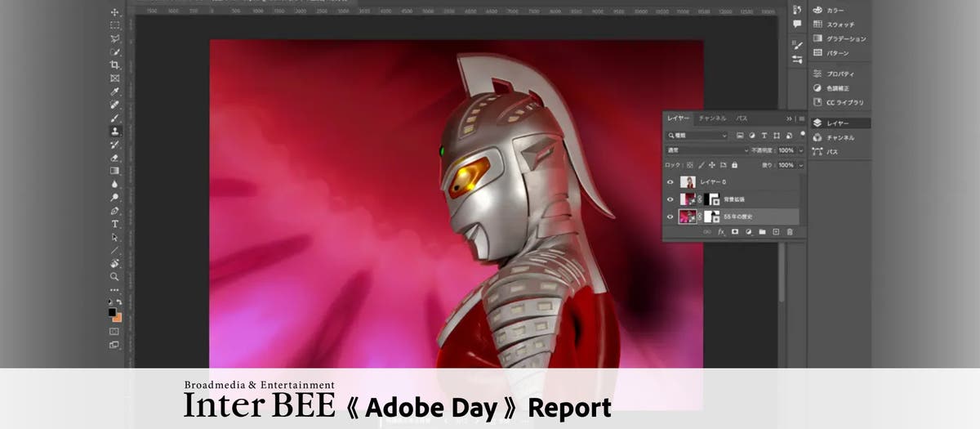Image resolution: width=980 pixels, height=429 pixels.
Task: Delete the selected layer (trash)
Action: point(790,232)
